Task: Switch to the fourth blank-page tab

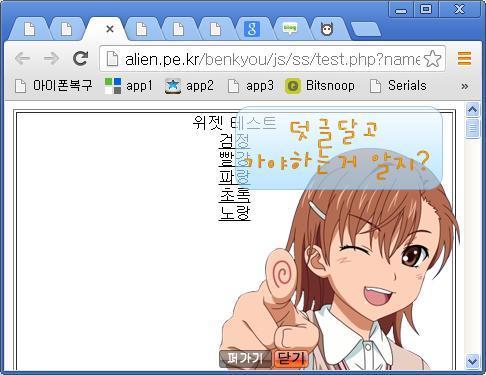Action: [x=179, y=29]
